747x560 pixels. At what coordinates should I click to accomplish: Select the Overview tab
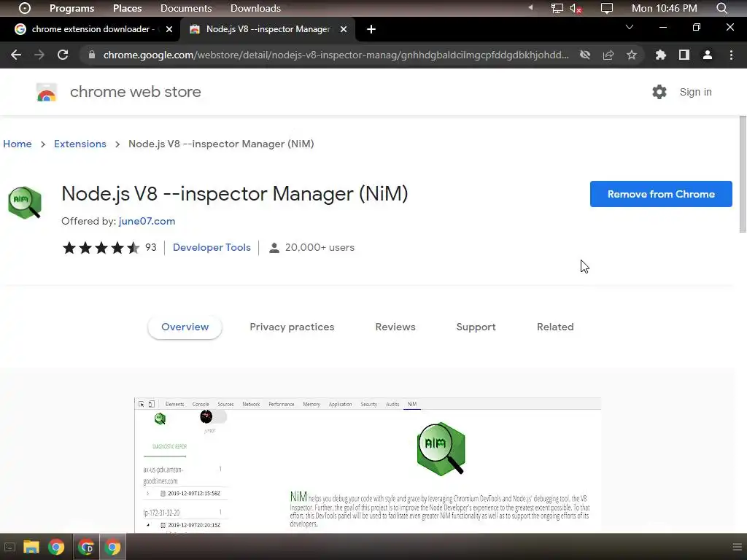185,327
